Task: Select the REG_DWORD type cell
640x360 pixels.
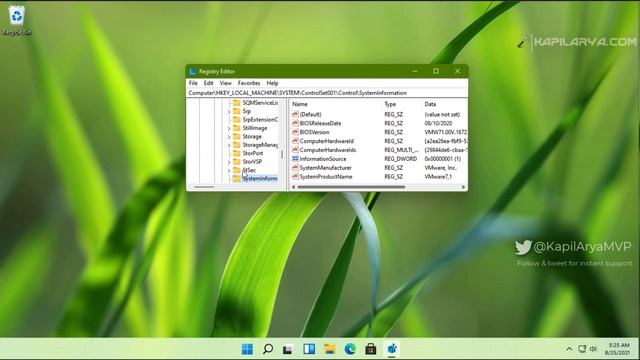Action: [400, 159]
